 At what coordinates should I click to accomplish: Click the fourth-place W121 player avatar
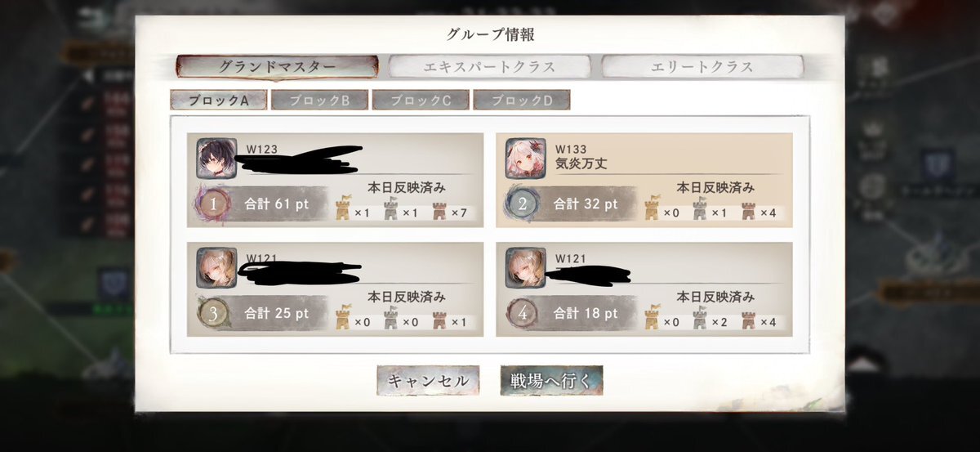(x=525, y=267)
